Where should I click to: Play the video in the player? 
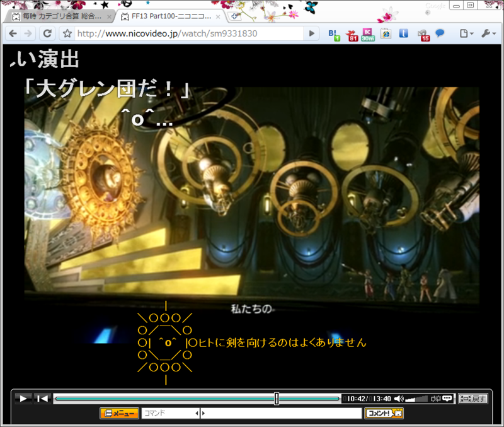coord(23,399)
